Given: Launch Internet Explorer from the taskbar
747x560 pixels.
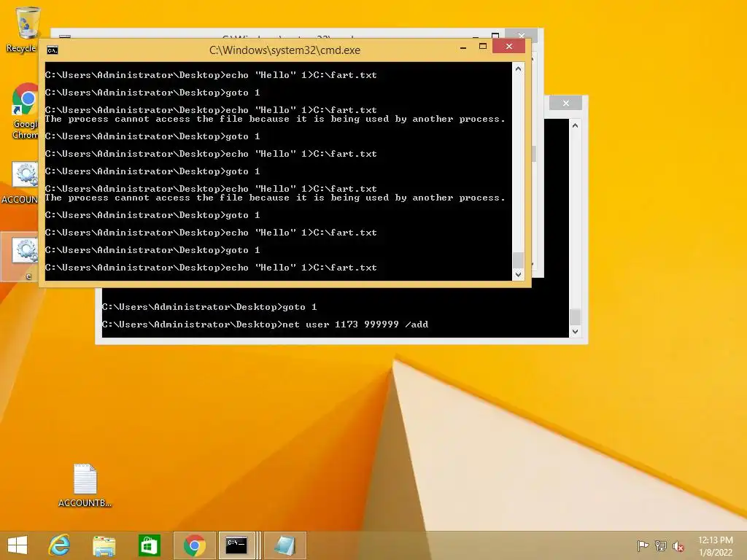Looking at the screenshot, I should (x=60, y=545).
